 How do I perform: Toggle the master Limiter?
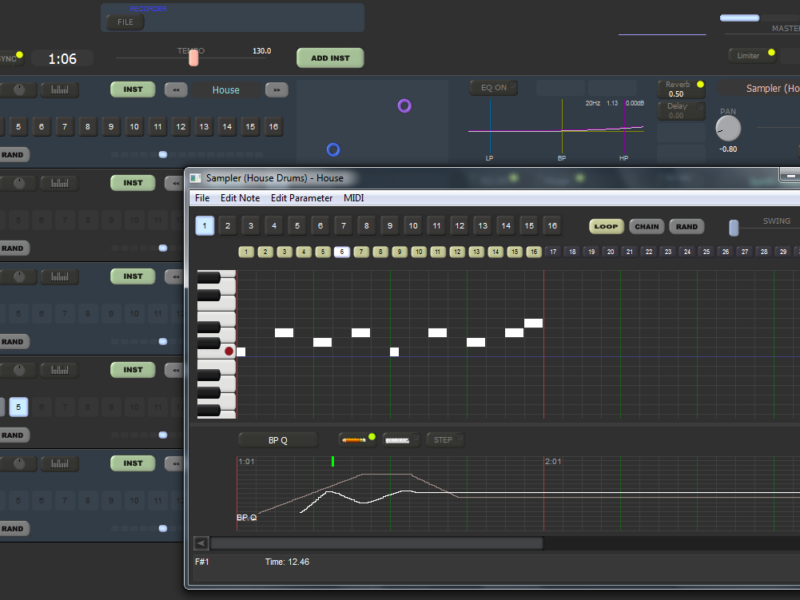[750, 55]
